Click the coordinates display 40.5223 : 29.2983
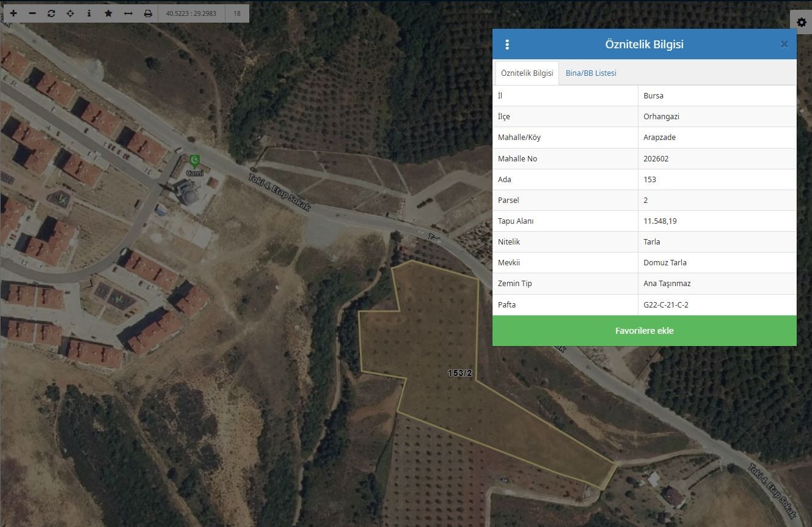This screenshot has width=812, height=527. coord(191,13)
